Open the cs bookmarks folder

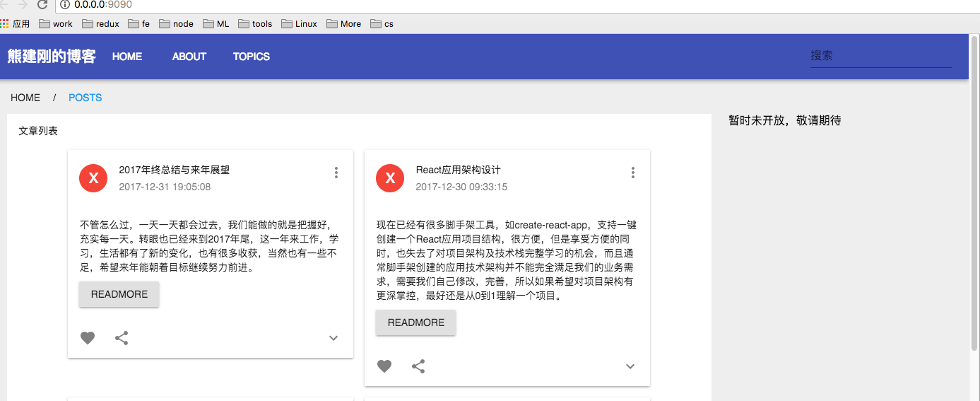(x=382, y=23)
